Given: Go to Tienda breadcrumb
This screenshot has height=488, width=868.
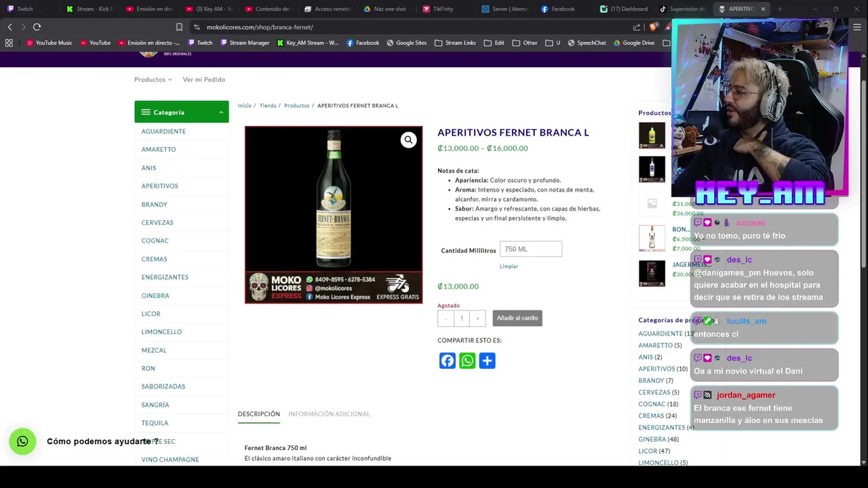Looking at the screenshot, I should pyautogui.click(x=268, y=106).
